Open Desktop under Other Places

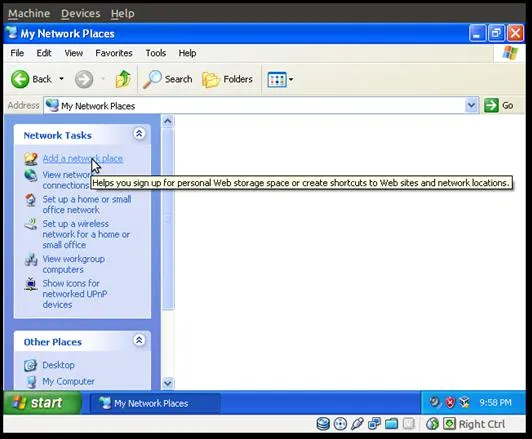[x=58, y=365]
